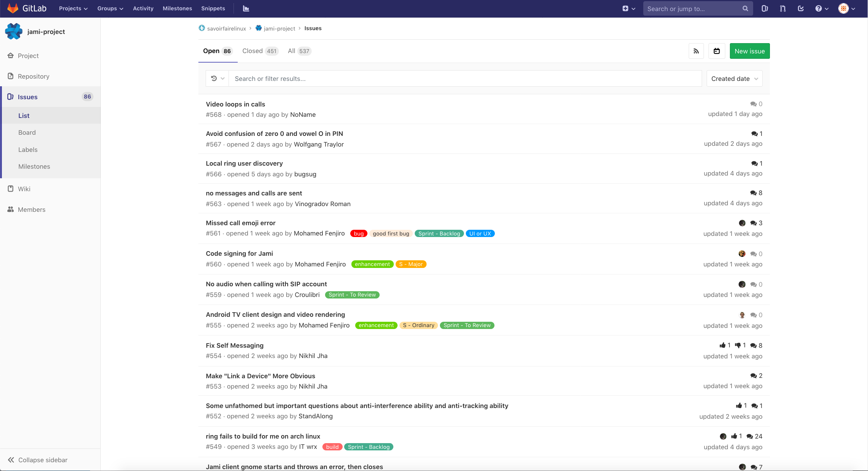This screenshot has width=868, height=471.
Task: Open the user avatar menu
Action: point(847,8)
